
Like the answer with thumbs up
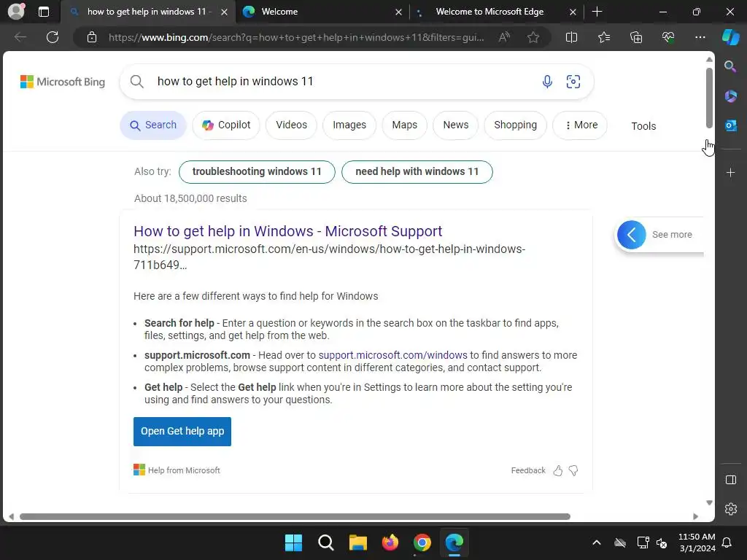[x=558, y=470]
